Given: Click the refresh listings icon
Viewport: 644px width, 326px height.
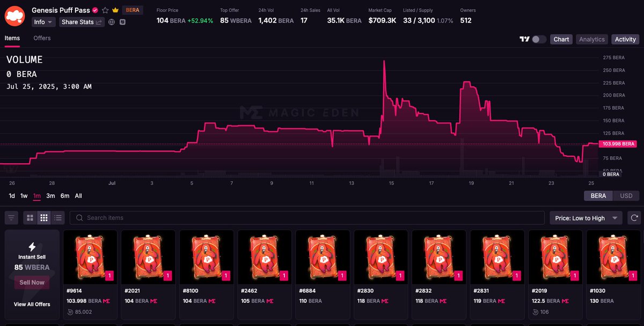Looking at the screenshot, I should pos(634,218).
